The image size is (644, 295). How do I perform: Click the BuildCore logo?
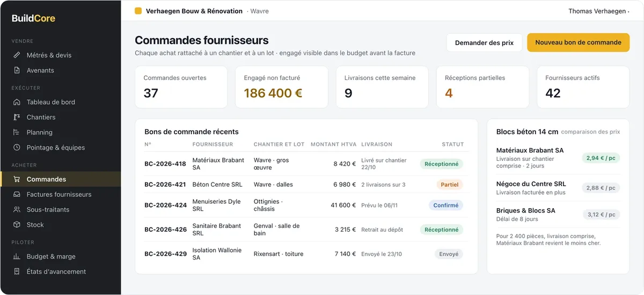point(33,18)
